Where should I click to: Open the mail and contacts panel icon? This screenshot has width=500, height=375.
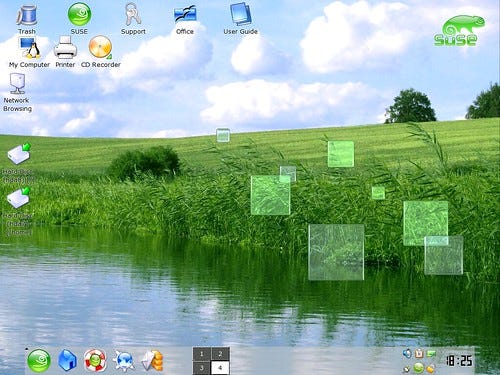[153, 361]
